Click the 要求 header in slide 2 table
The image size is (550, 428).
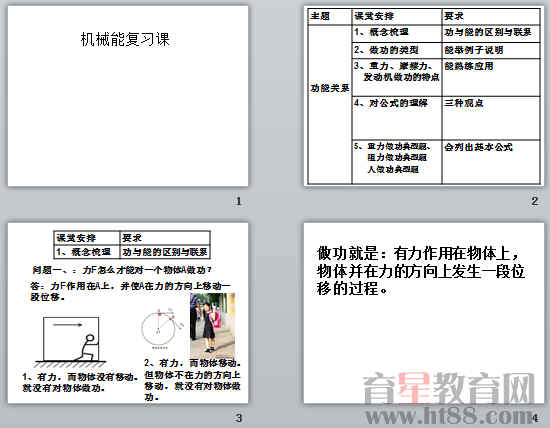point(491,16)
